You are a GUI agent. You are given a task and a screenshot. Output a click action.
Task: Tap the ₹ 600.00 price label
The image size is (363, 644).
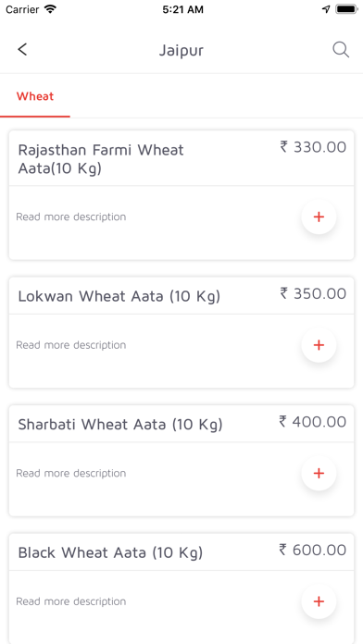click(x=313, y=550)
